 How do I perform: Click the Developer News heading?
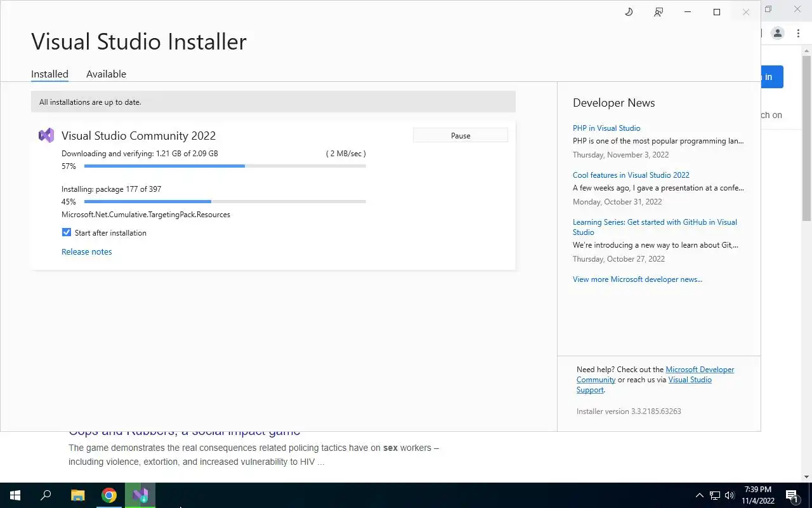click(613, 103)
